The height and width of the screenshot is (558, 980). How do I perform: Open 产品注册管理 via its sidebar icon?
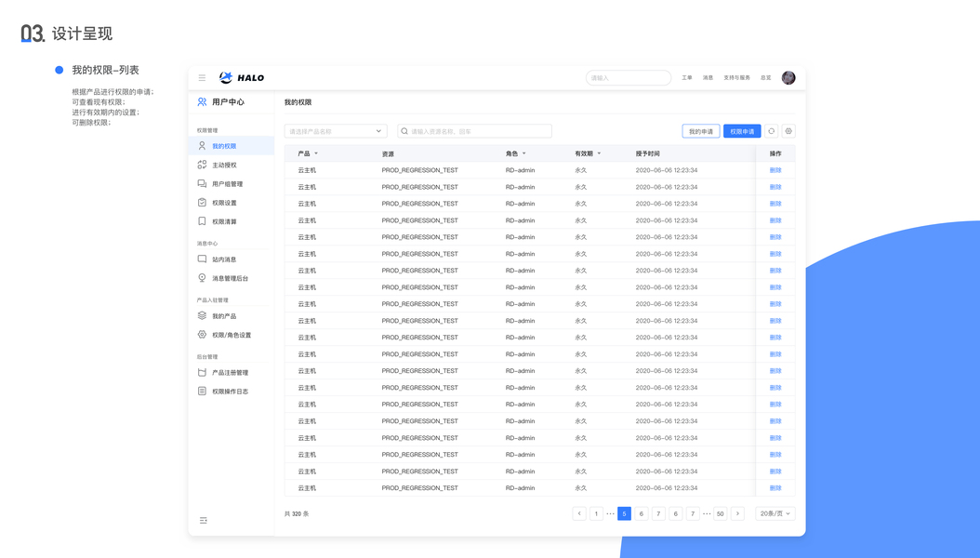(202, 372)
